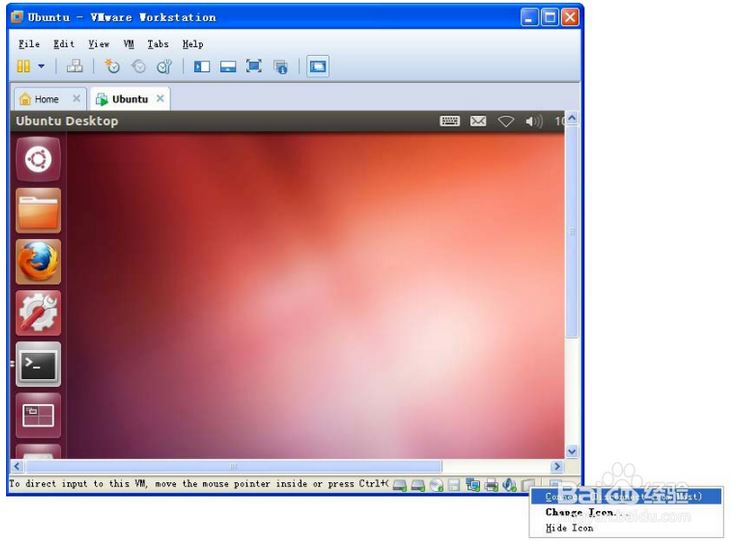Click the Send Ctrl+Alt+Del toolbar icon
This screenshot has height=541, width=731.
click(x=75, y=67)
